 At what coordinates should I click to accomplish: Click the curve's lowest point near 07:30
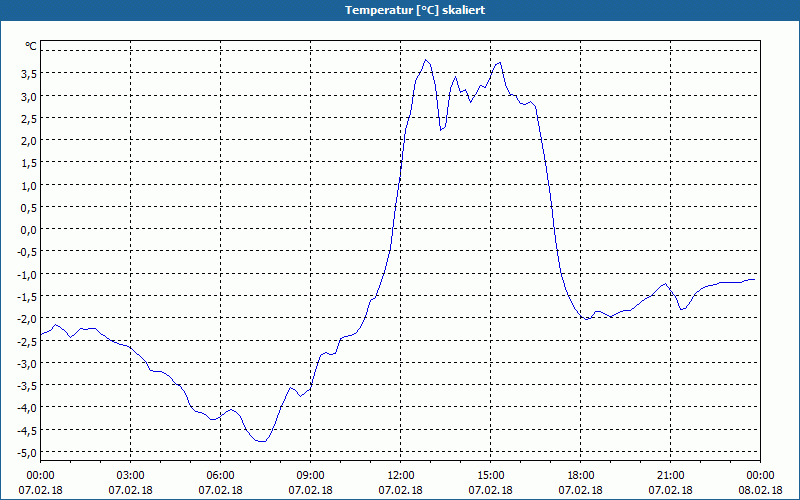tap(262, 441)
